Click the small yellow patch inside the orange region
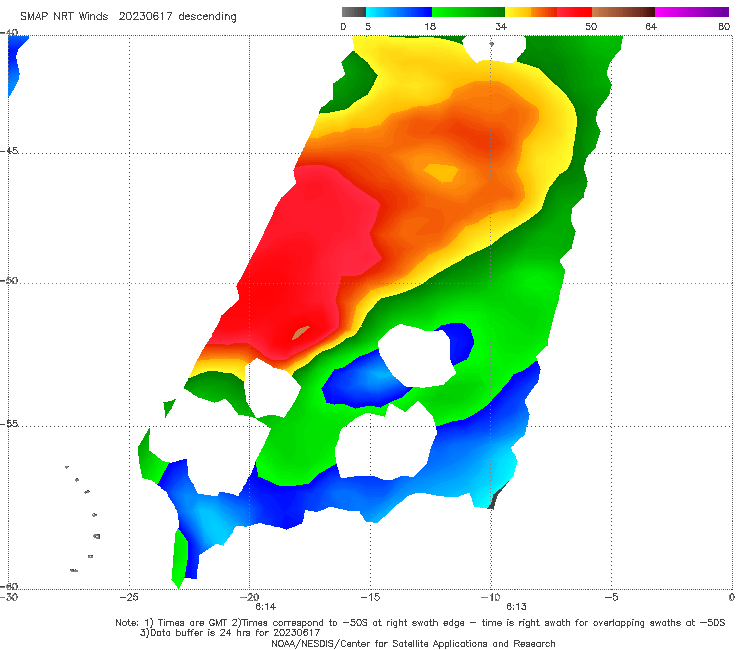The image size is (740, 650). [x=441, y=172]
